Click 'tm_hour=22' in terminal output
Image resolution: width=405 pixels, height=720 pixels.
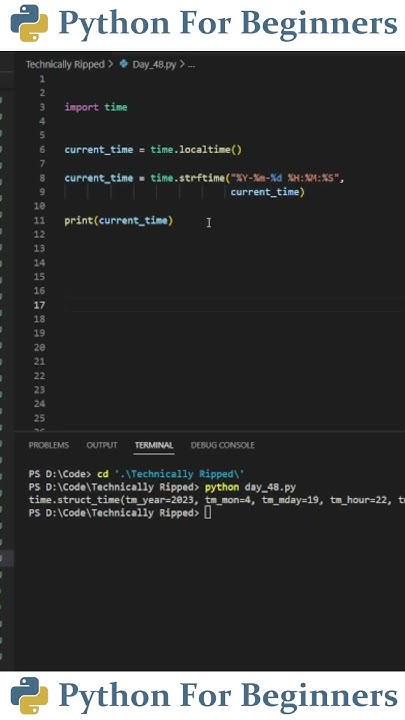coord(359,500)
